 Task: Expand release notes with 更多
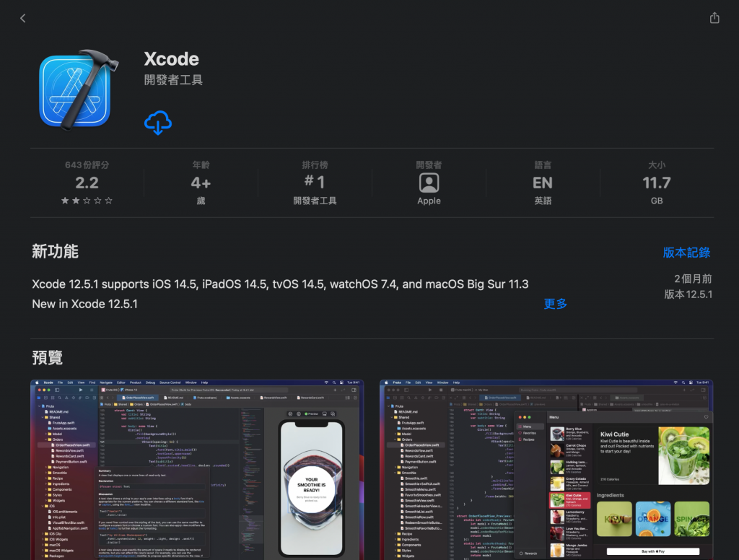click(555, 304)
